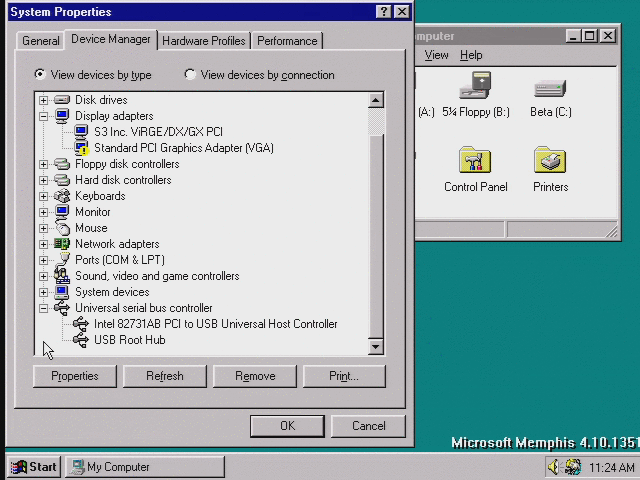Image resolution: width=640 pixels, height=480 pixels.
Task: Expand the Hard disk controllers node
Action: pos(43,180)
